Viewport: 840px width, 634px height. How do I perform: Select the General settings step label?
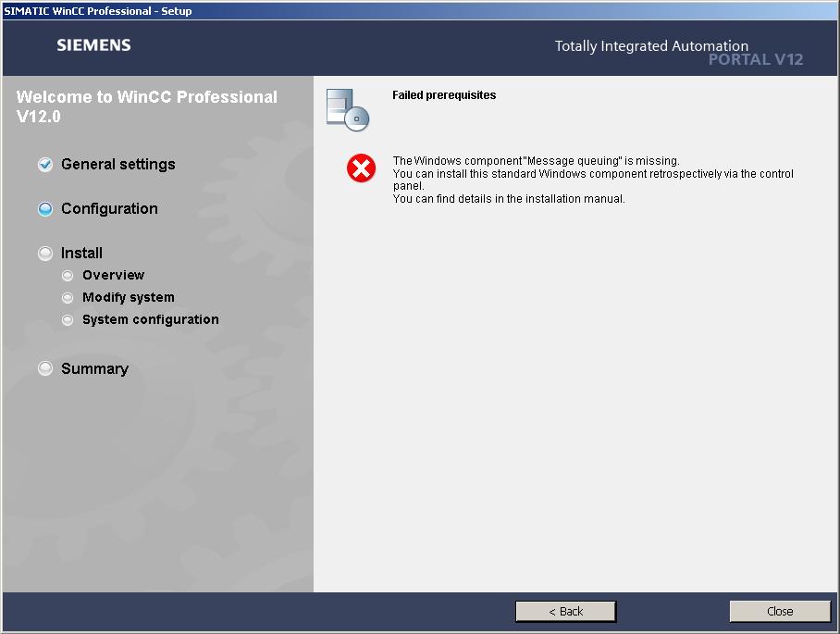pyautogui.click(x=118, y=165)
